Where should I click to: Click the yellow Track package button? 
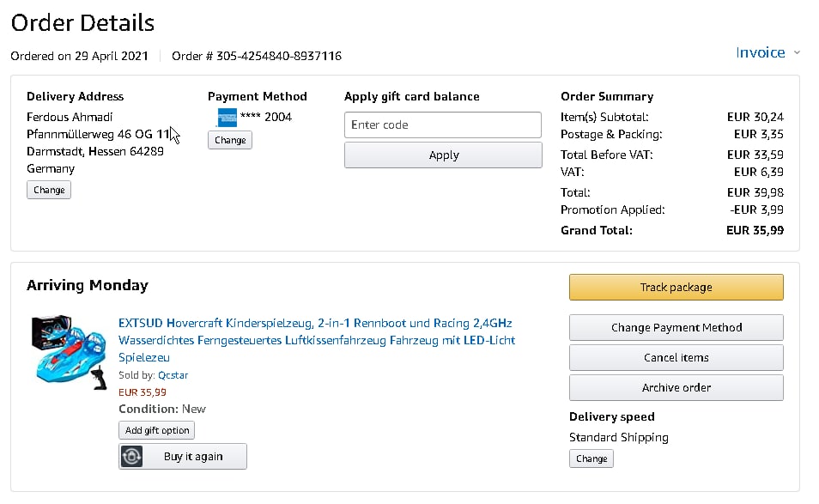[676, 288]
